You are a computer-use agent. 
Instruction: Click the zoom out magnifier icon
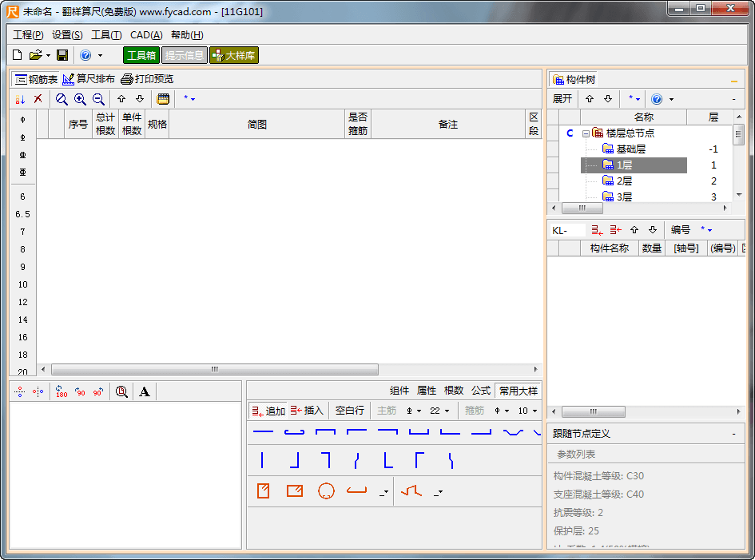click(98, 99)
